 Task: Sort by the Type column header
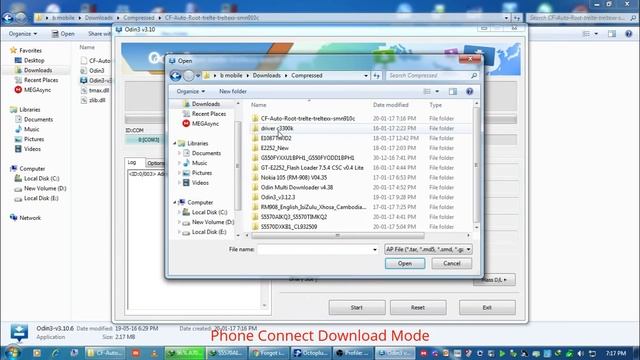point(436,105)
